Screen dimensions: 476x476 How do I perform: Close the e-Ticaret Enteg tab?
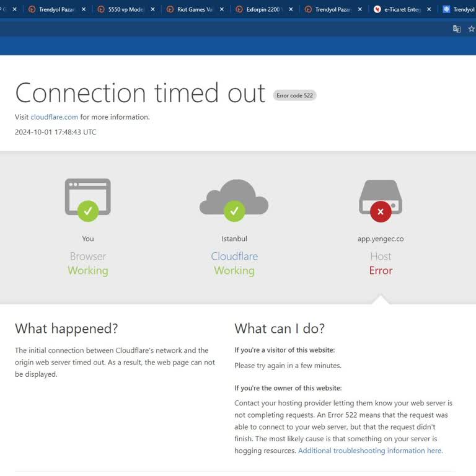[x=428, y=9]
